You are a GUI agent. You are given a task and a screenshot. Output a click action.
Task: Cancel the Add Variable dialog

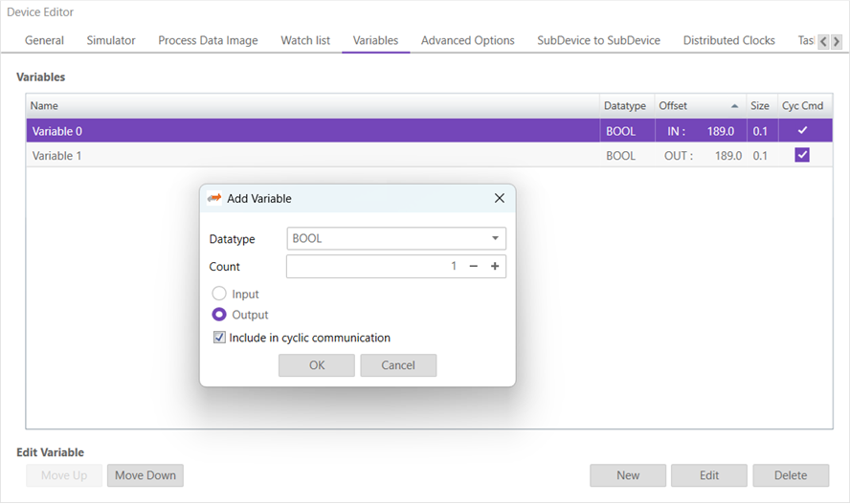pyautogui.click(x=398, y=365)
